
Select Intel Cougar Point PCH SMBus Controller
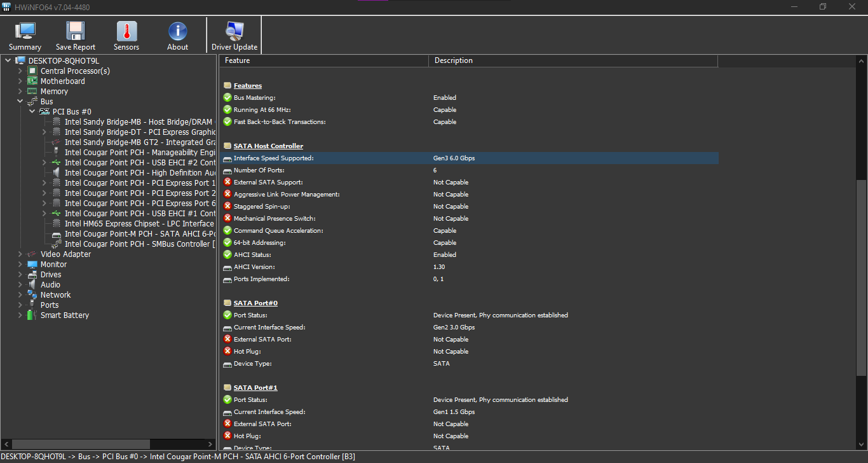pos(139,244)
